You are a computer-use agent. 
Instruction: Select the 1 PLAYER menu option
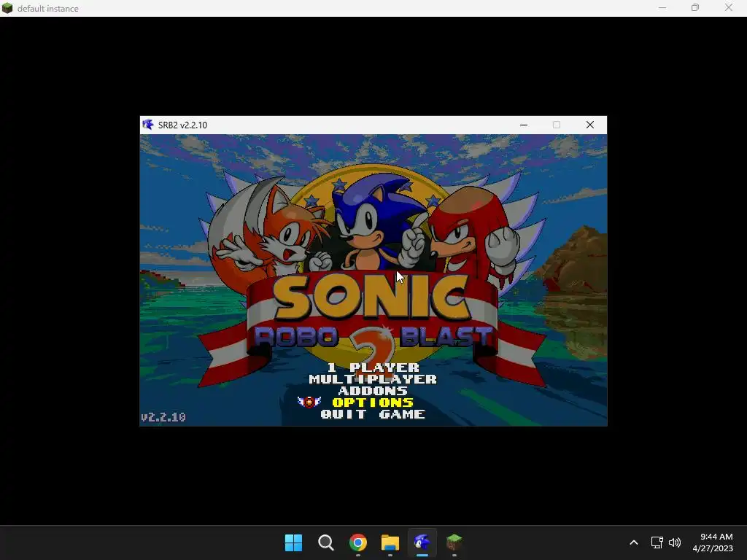pyautogui.click(x=373, y=367)
